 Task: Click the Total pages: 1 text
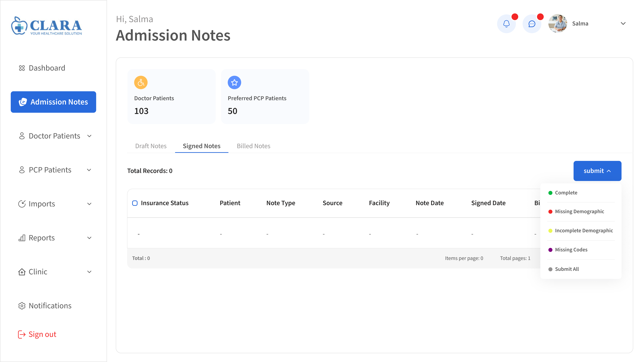tap(515, 258)
